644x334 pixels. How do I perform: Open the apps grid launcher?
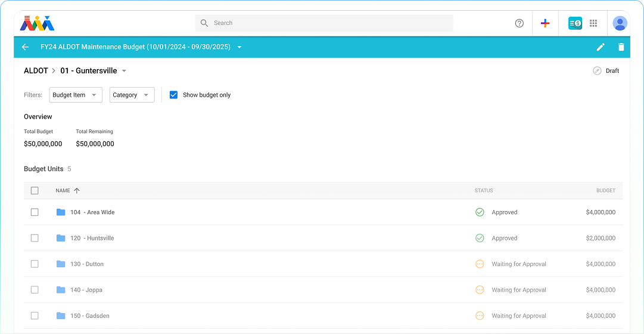pyautogui.click(x=593, y=23)
